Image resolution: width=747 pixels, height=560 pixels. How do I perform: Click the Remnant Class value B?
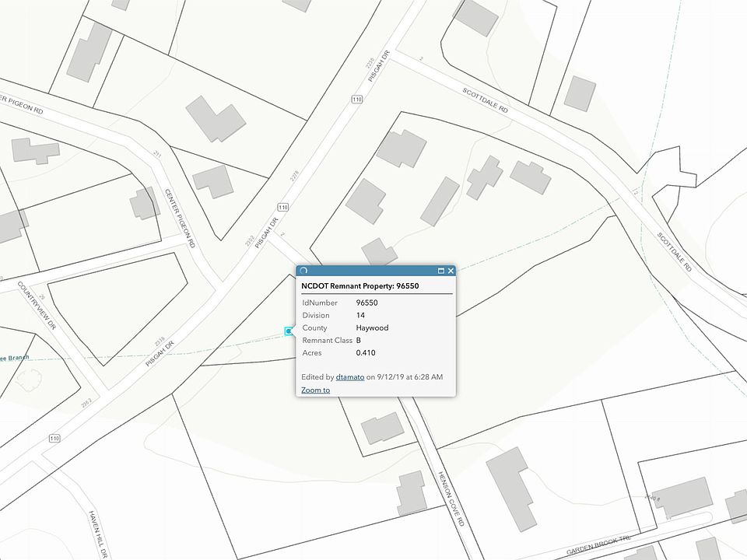point(358,341)
